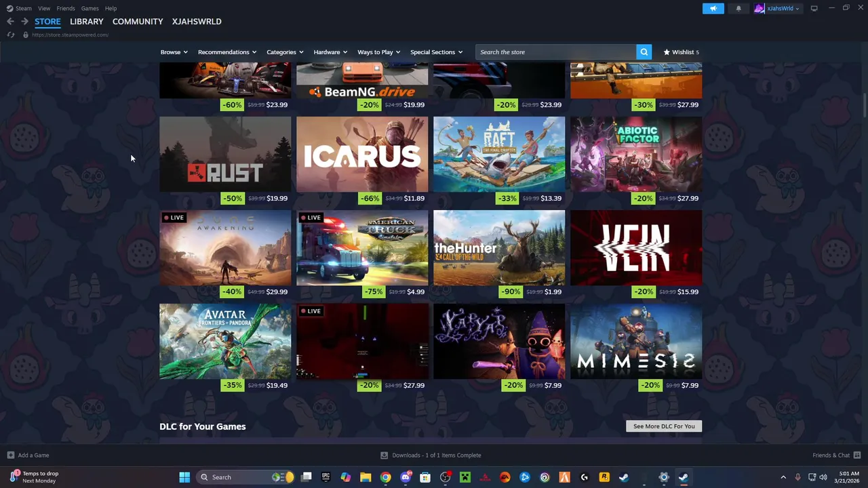Click the page vertical scrollbar
This screenshot has height=488, width=868.
(x=865, y=105)
